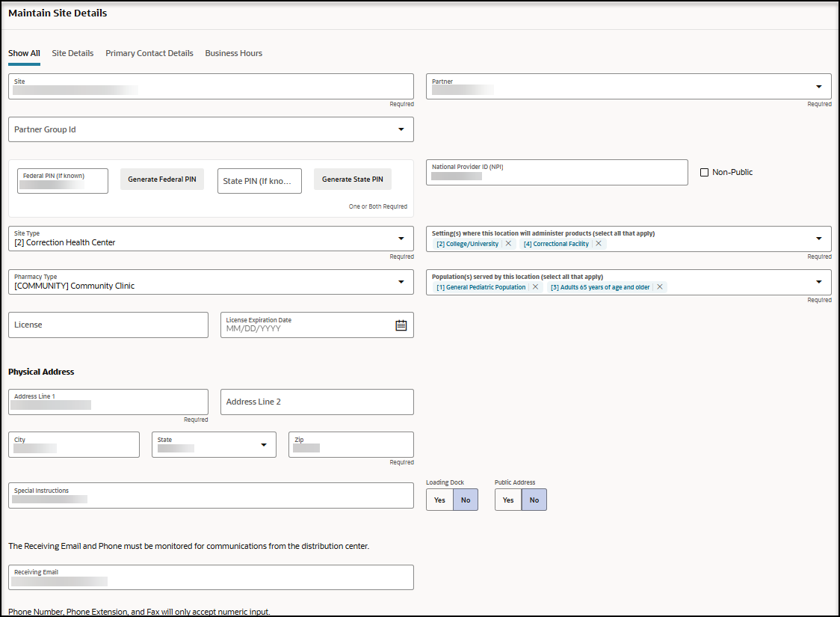
Task: Open the License Expiration Date calendar picker
Action: (x=401, y=325)
